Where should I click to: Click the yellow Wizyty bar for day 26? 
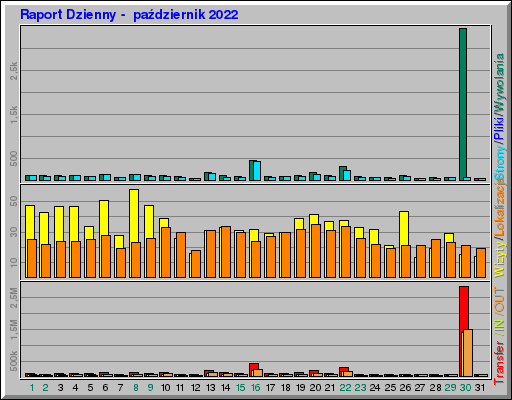[404, 228]
